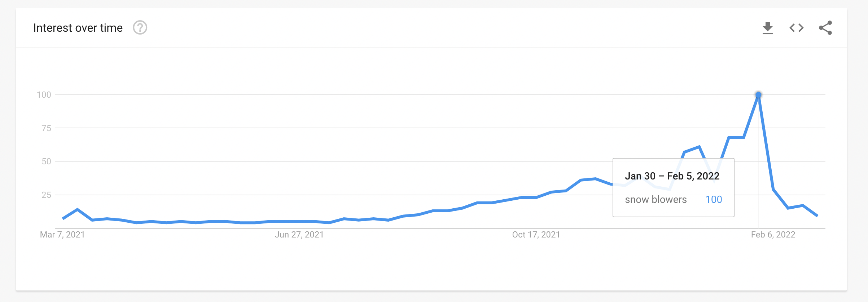Click the tooltip date range text
The image size is (868, 302).
point(672,176)
